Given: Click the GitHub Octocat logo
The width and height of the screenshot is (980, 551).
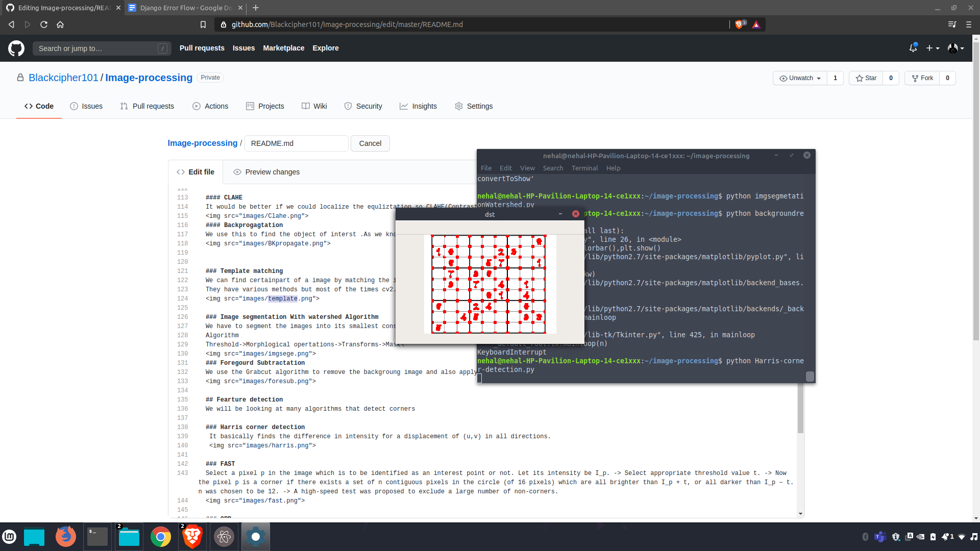Looking at the screenshot, I should coord(16,48).
